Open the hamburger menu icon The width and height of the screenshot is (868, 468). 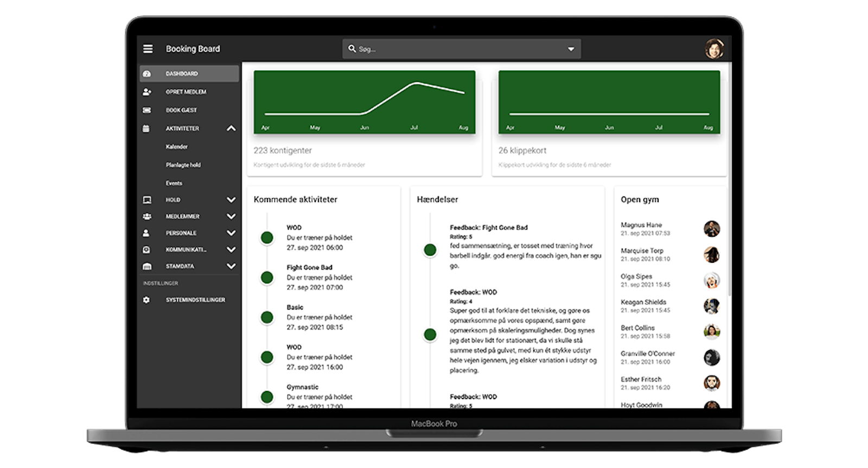(148, 49)
